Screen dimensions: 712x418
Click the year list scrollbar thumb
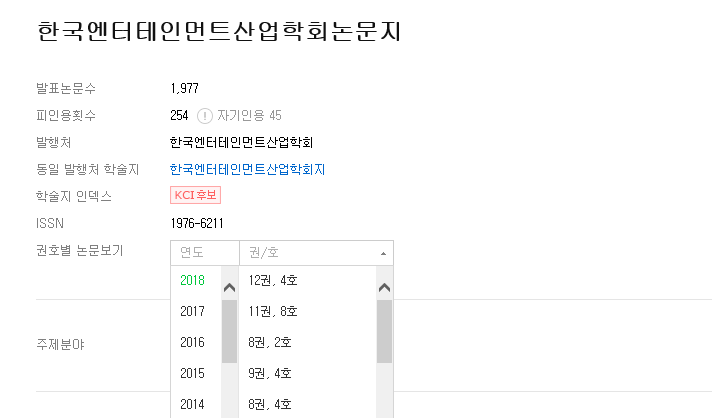pos(229,330)
